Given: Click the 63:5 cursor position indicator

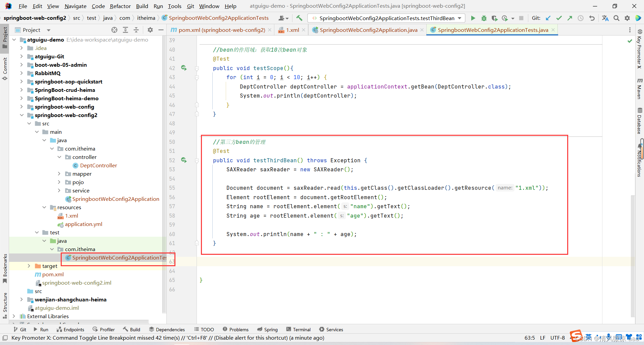Looking at the screenshot, I should [530, 338].
